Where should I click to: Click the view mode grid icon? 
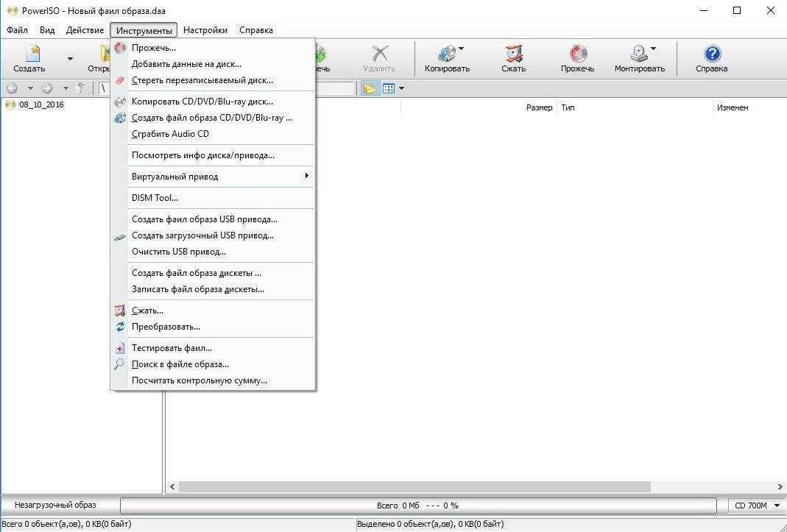(389, 89)
